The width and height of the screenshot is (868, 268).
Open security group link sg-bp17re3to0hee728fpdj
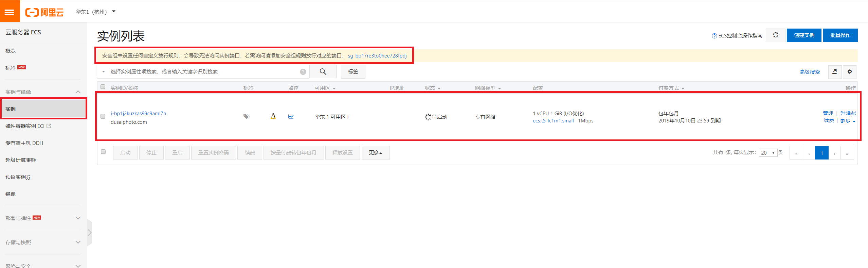point(377,56)
